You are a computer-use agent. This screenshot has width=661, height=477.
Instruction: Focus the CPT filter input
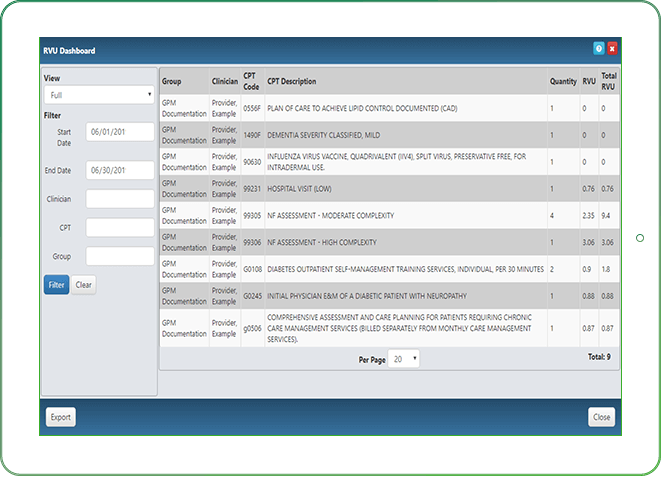[x=120, y=228]
